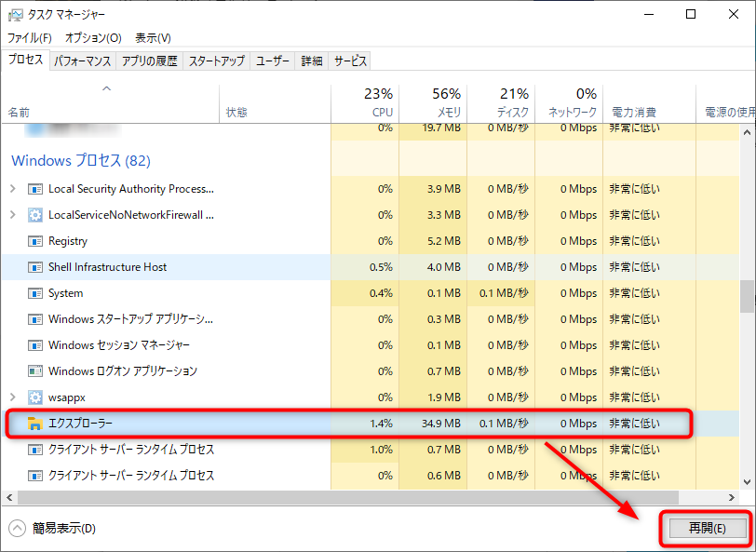This screenshot has height=552, width=756.
Task: Click the Shell Infrastructure Host icon
Action: click(x=35, y=267)
